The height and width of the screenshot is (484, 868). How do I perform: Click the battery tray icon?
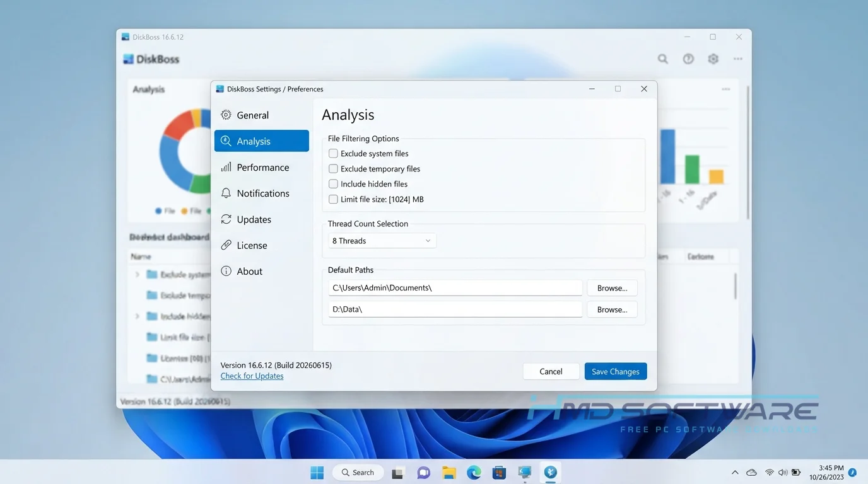pyautogui.click(x=796, y=473)
